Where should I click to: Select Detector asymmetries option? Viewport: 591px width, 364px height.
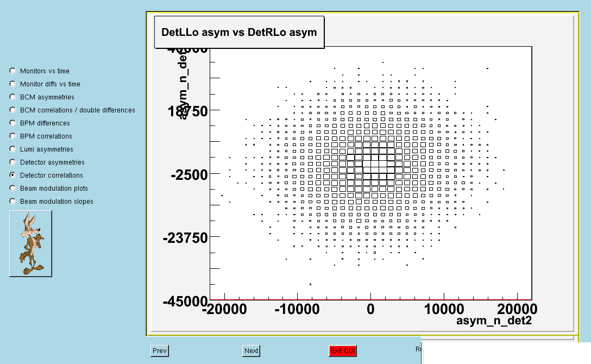pos(13,162)
